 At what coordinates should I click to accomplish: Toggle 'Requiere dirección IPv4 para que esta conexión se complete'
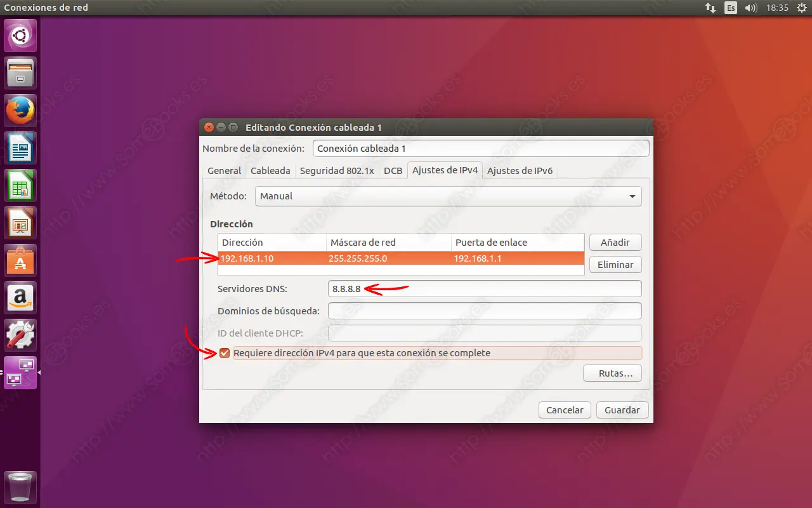pos(224,352)
